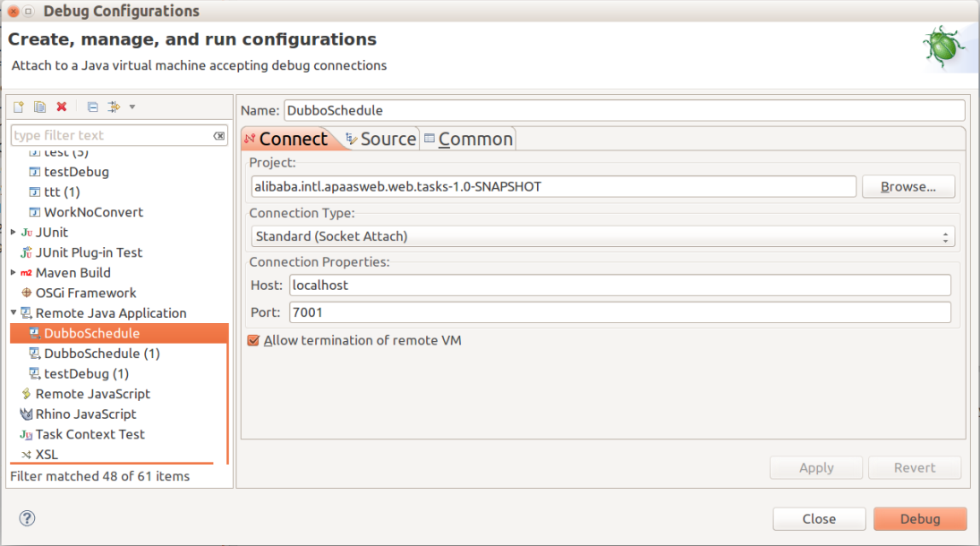980x546 pixels.
Task: Click the Debug button
Action: [920, 518]
